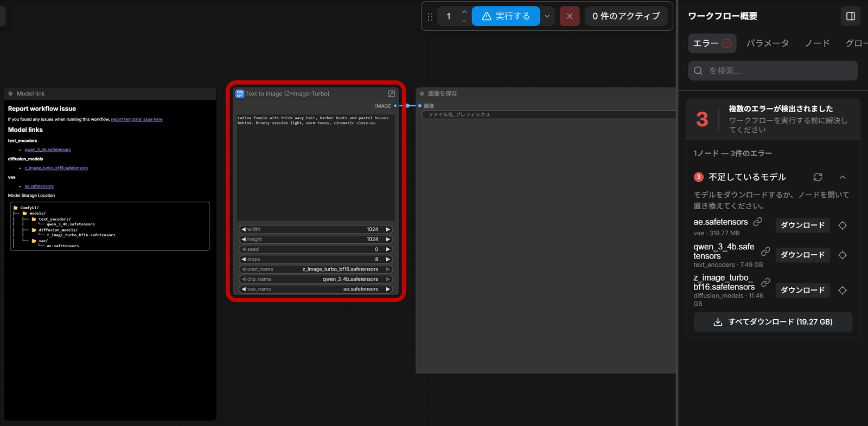Open the z_image_turbo_bf16.safetensors link in Model link
The height and width of the screenshot is (426, 868).
click(56, 168)
